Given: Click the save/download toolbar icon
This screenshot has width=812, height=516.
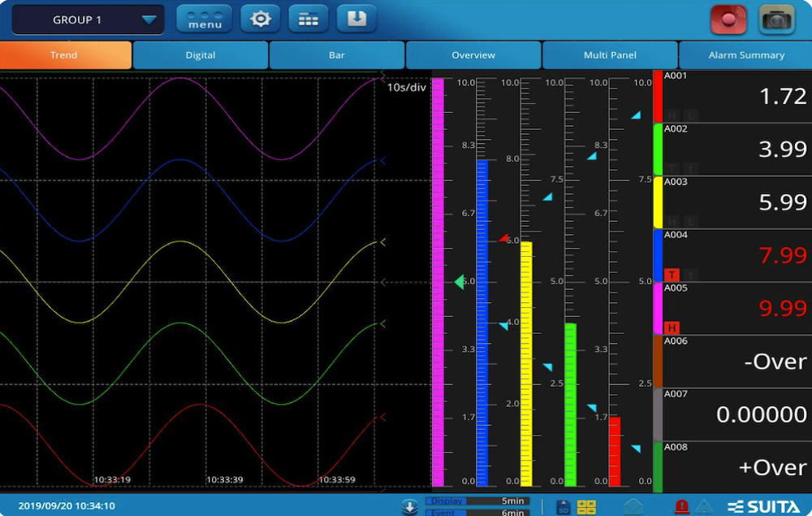Looking at the screenshot, I should click(356, 20).
